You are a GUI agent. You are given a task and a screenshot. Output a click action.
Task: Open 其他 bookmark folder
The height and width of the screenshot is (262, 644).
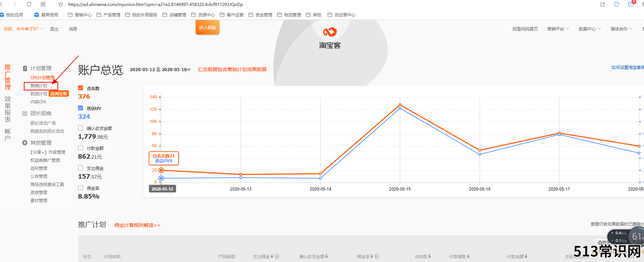coord(314,15)
